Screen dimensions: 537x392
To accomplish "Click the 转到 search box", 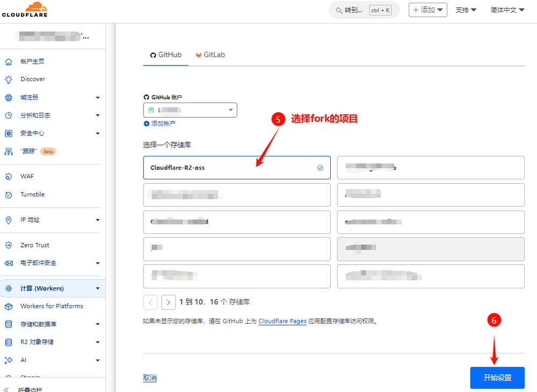I will pyautogui.click(x=364, y=10).
